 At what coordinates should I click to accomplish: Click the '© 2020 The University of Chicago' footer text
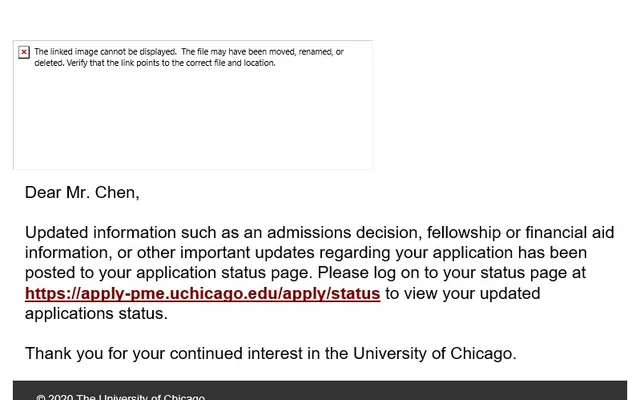120,397
